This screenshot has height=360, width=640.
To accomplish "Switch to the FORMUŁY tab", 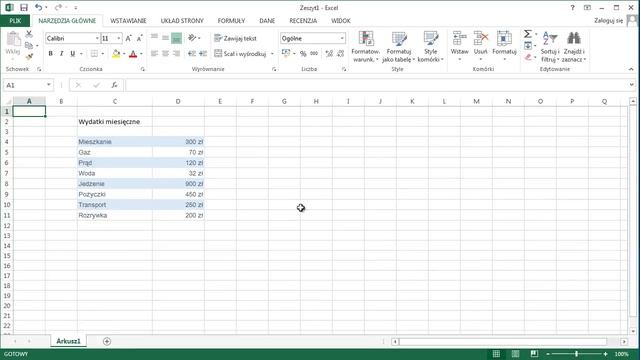I will pos(231,21).
